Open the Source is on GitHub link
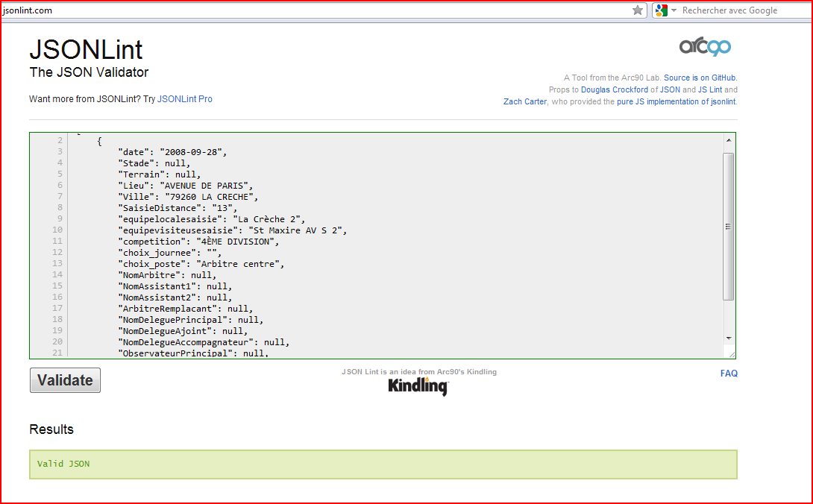 [x=700, y=78]
